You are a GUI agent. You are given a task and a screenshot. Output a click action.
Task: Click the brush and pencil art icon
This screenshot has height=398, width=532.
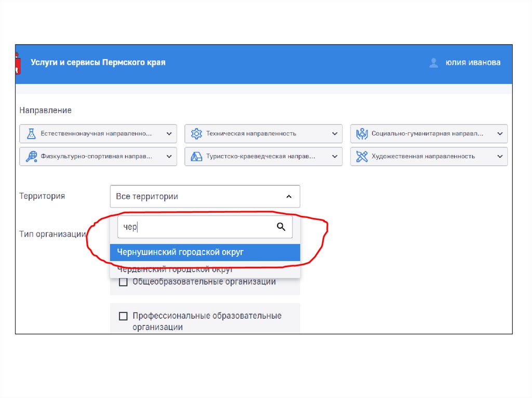(362, 156)
